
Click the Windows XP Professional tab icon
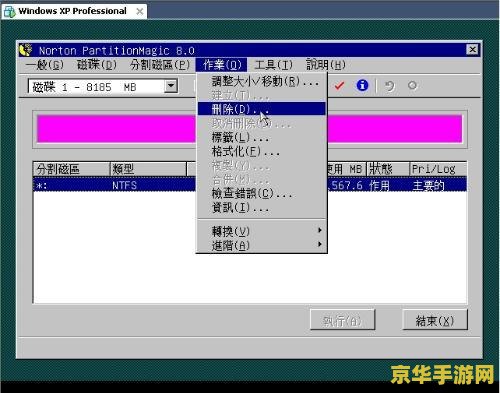click(9, 12)
